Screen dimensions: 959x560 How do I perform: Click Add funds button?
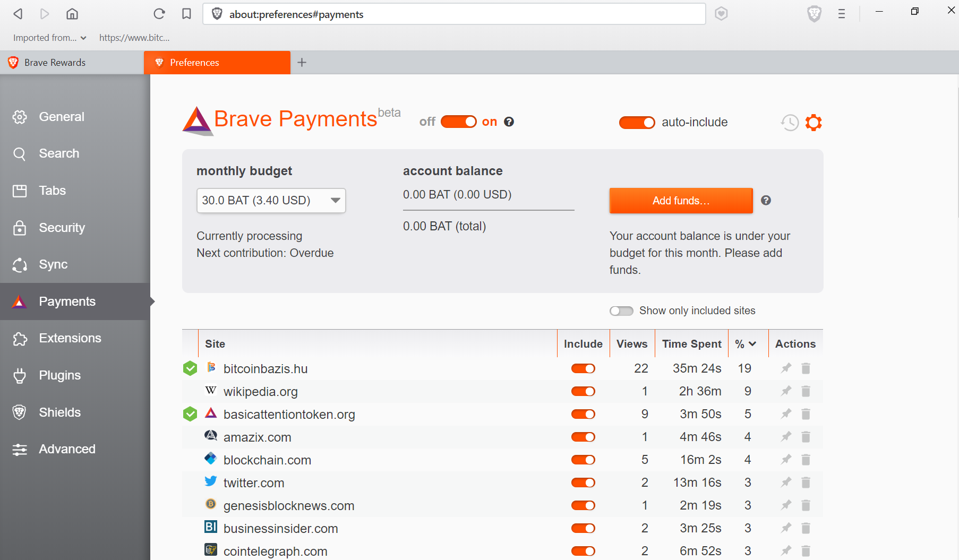click(681, 201)
